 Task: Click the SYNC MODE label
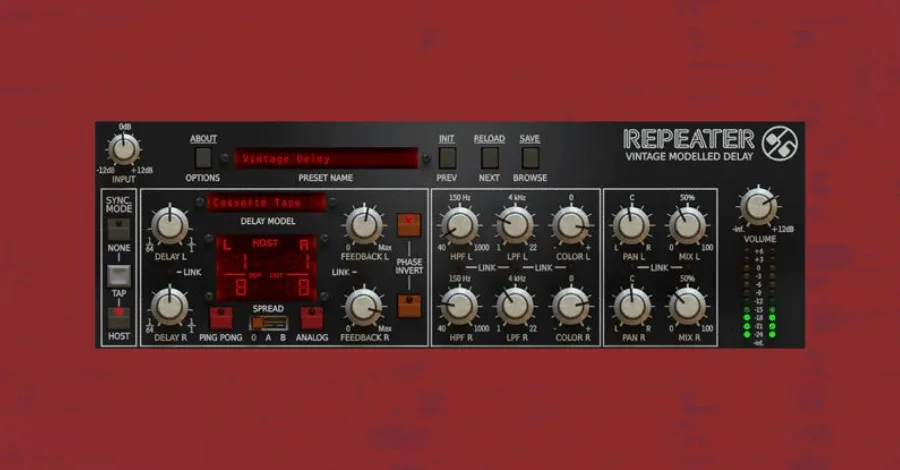[x=119, y=204]
